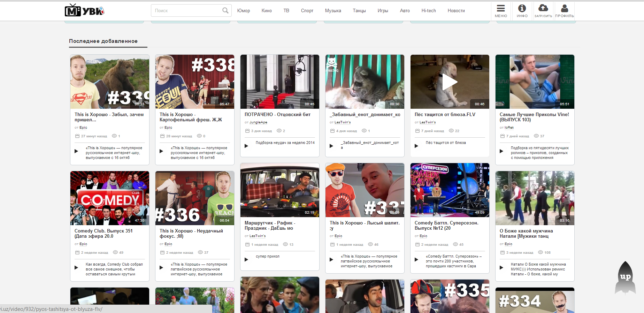Open the raccoon video thumbnail
This screenshot has width=644, height=313.
(x=365, y=82)
